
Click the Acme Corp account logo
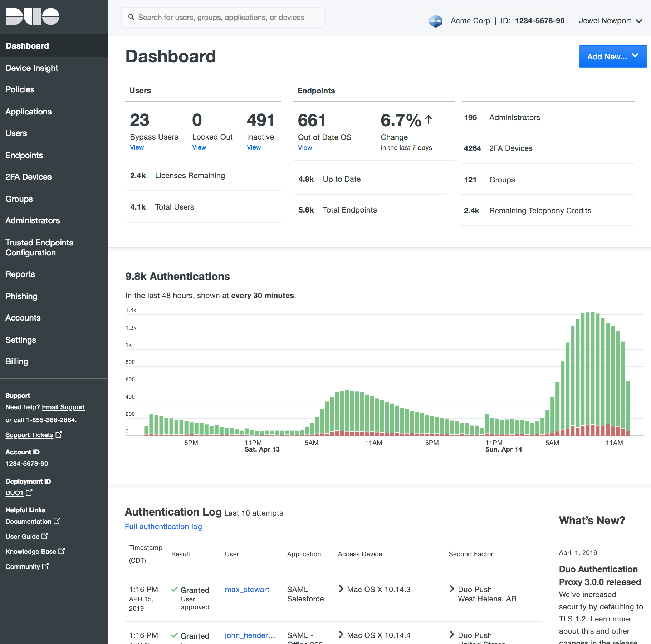[x=435, y=21]
